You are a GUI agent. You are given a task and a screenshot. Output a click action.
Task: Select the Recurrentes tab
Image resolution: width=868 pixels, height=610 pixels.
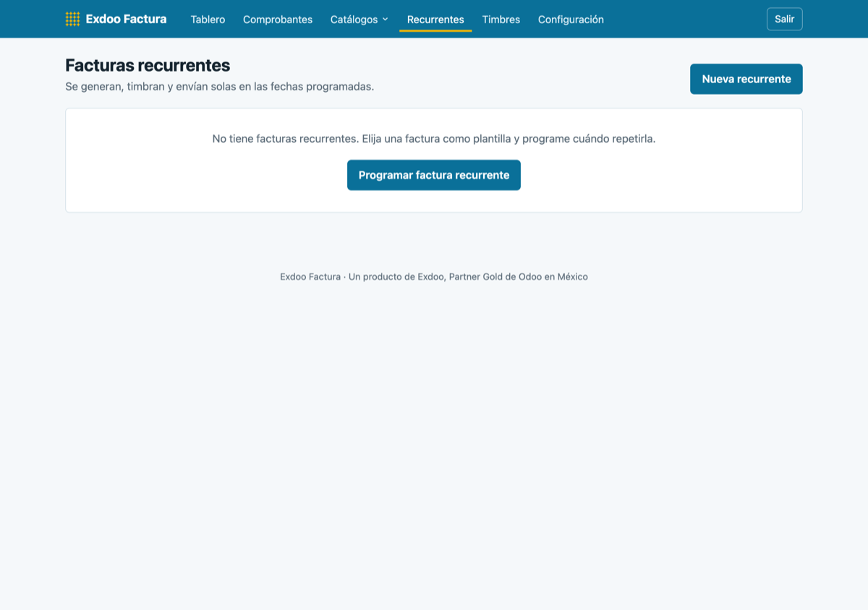point(435,20)
